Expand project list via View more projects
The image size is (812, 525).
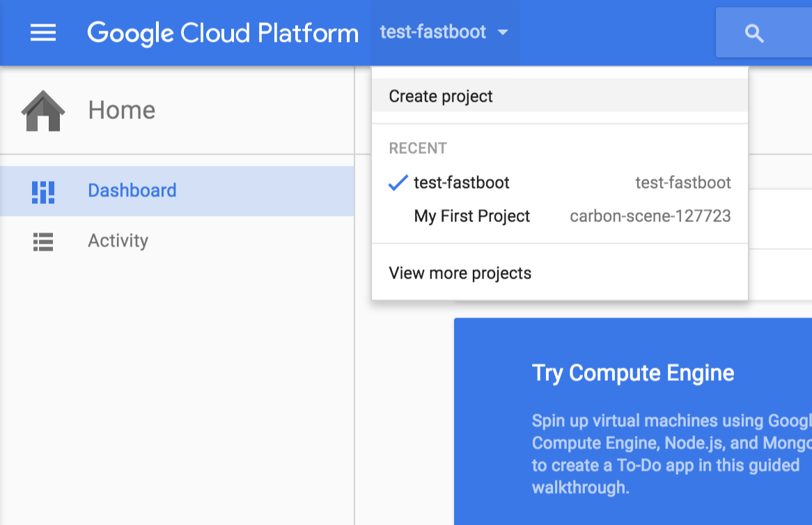click(x=460, y=273)
